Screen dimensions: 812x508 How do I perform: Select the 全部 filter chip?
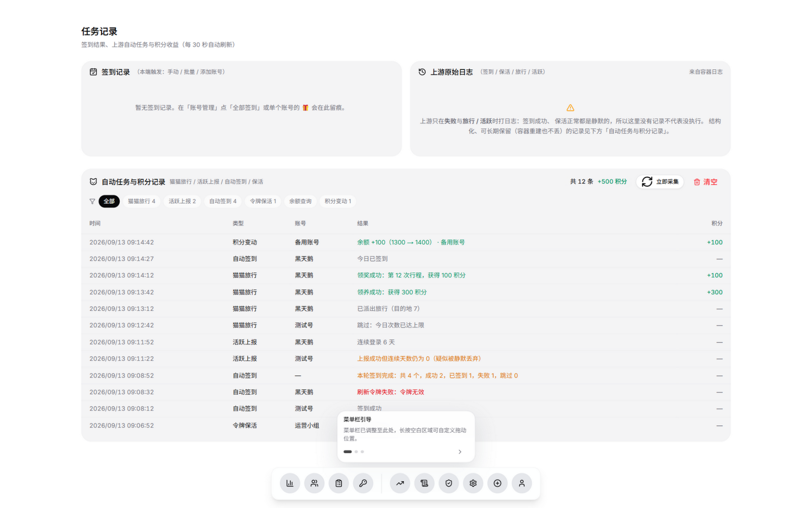[x=109, y=201]
